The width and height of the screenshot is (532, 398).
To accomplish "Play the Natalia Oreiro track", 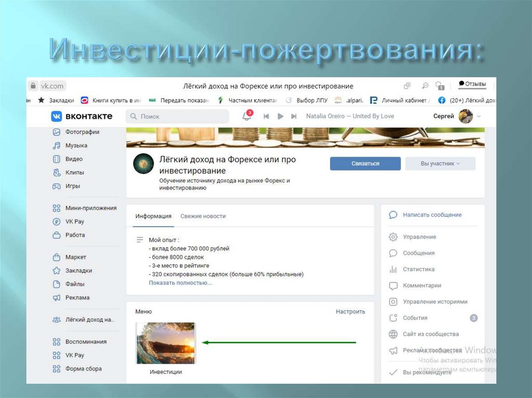I will click(x=280, y=116).
